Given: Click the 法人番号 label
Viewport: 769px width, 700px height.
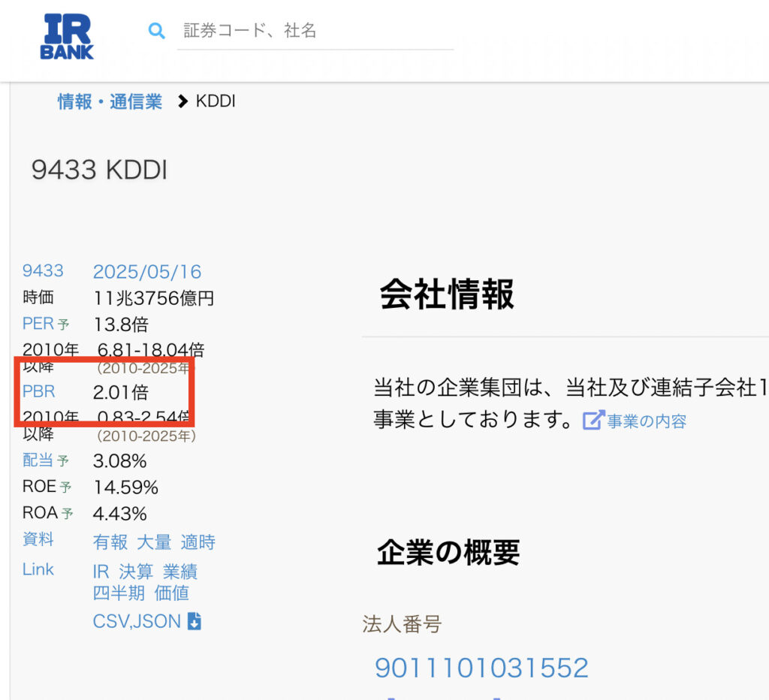Looking at the screenshot, I should coord(403,624).
